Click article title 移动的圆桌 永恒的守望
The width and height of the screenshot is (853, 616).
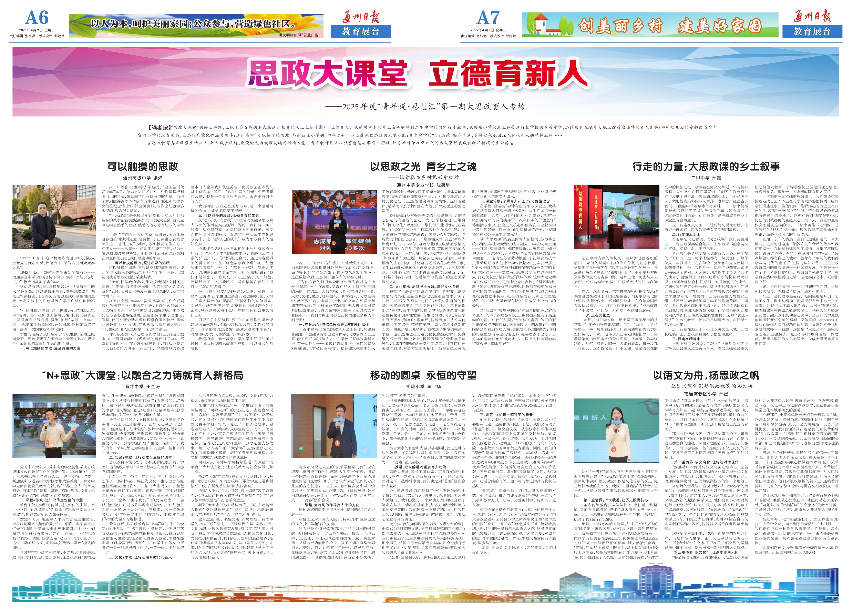423,375
